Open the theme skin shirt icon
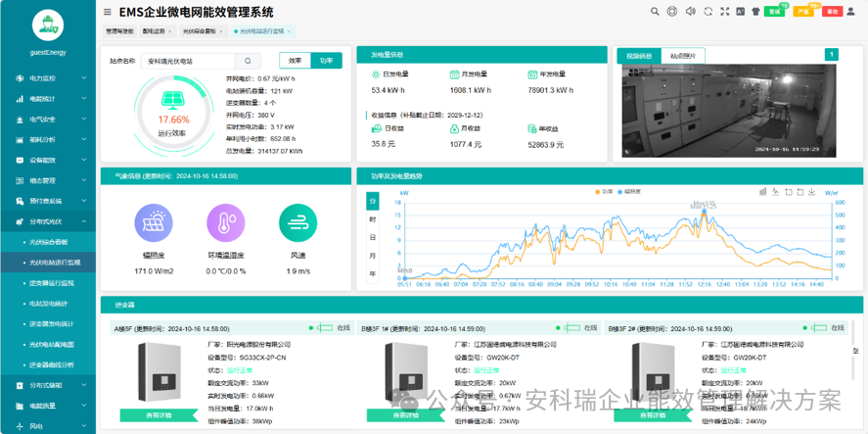Image resolution: width=868 pixels, height=434 pixels. [755, 11]
